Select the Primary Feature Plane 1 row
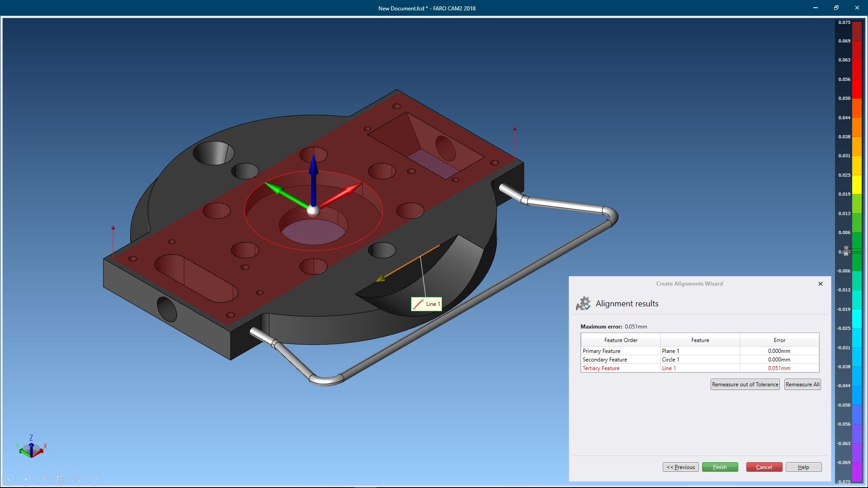Image resolution: width=868 pixels, height=488 pixels. click(x=700, y=351)
